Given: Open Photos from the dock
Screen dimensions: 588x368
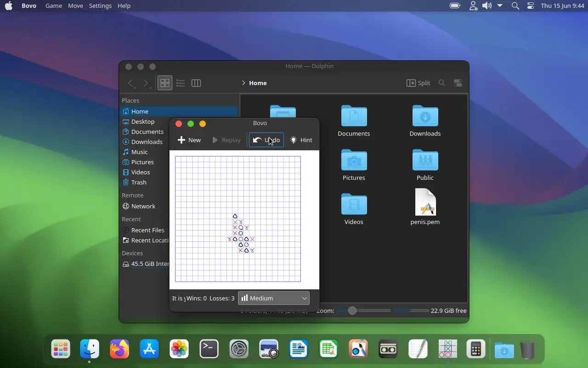Looking at the screenshot, I should point(179,349).
